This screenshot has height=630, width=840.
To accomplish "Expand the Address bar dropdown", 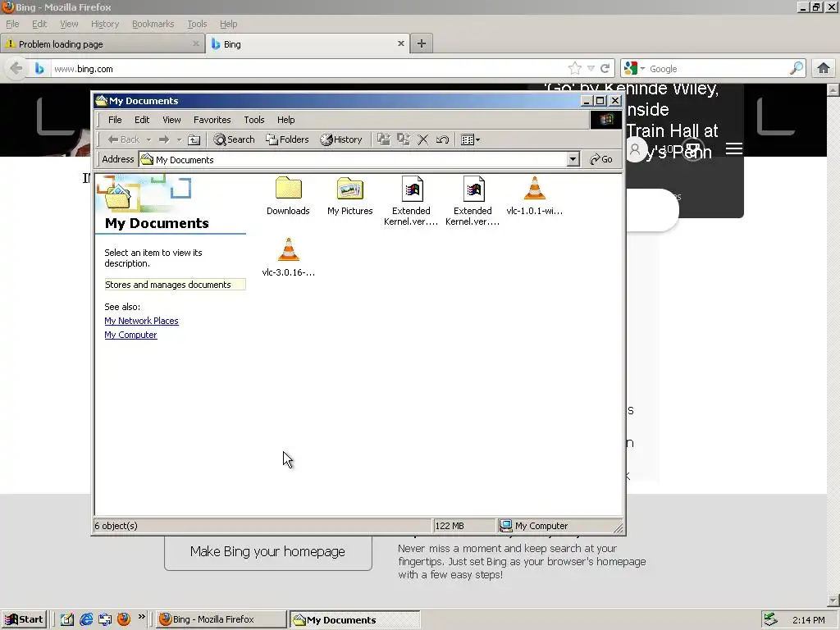I will tap(573, 159).
